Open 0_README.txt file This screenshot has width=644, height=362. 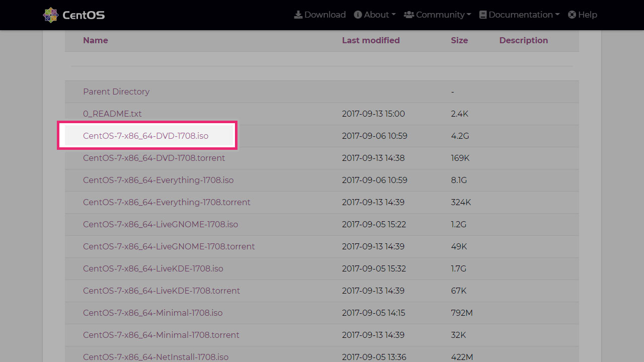[x=112, y=114]
